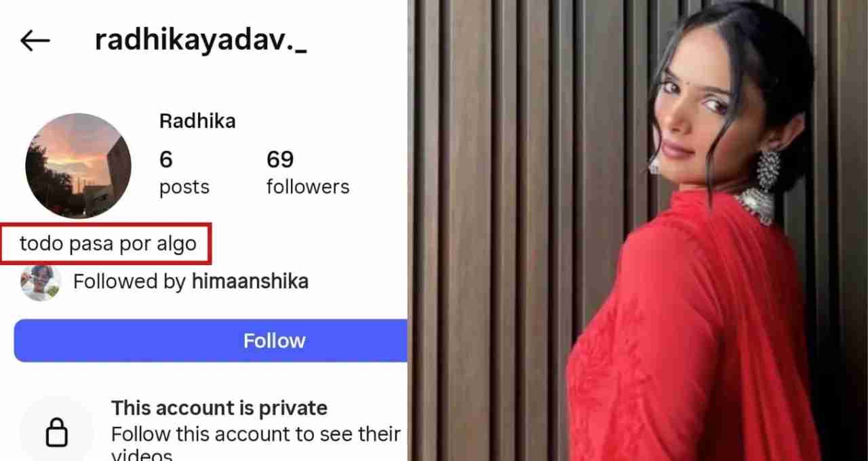Tap the followers label under 69
Image resolution: width=868 pixels, height=461 pixels.
(x=308, y=186)
